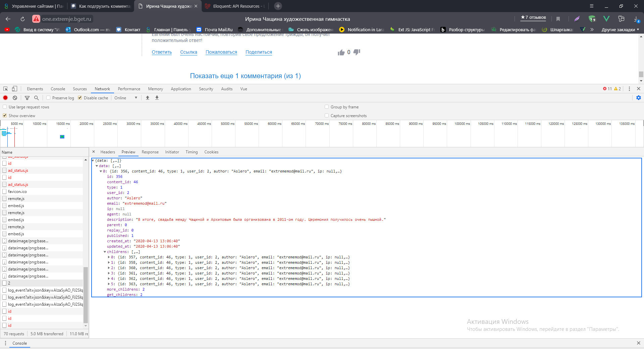Enable Capture screenshots checkbox
This screenshot has width=644, height=349.
click(x=327, y=115)
